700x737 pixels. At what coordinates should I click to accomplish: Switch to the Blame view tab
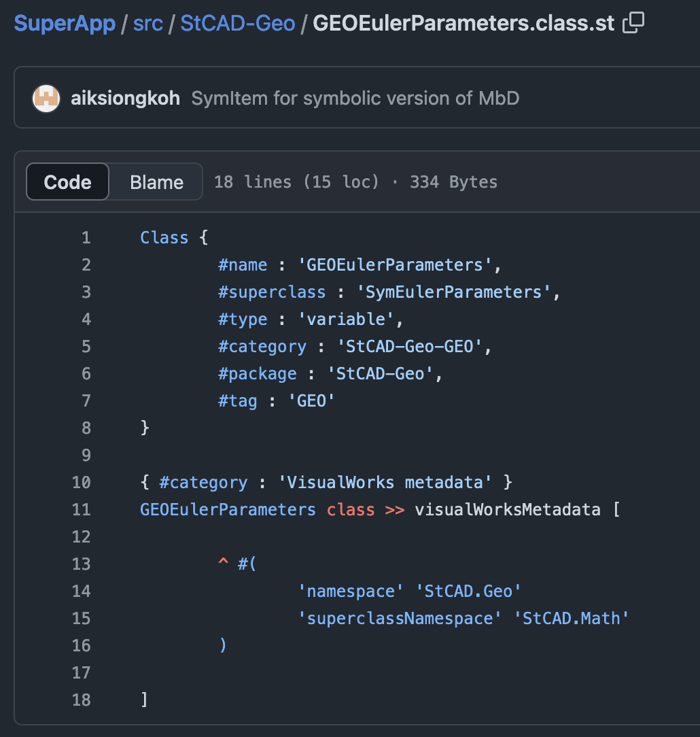[x=156, y=182]
